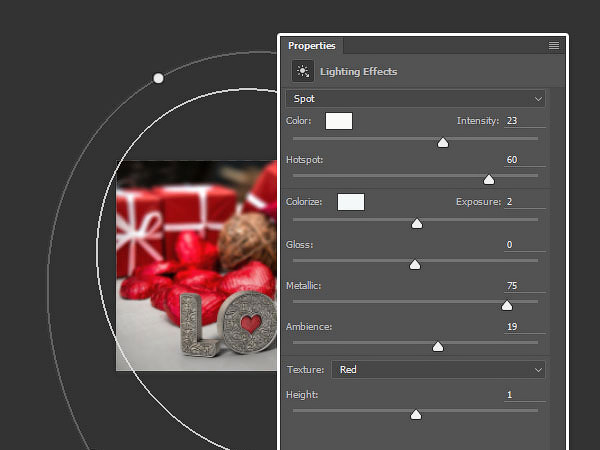Click the Lighting Effects title text
Screen dimensions: 600x450
pyautogui.click(x=359, y=72)
